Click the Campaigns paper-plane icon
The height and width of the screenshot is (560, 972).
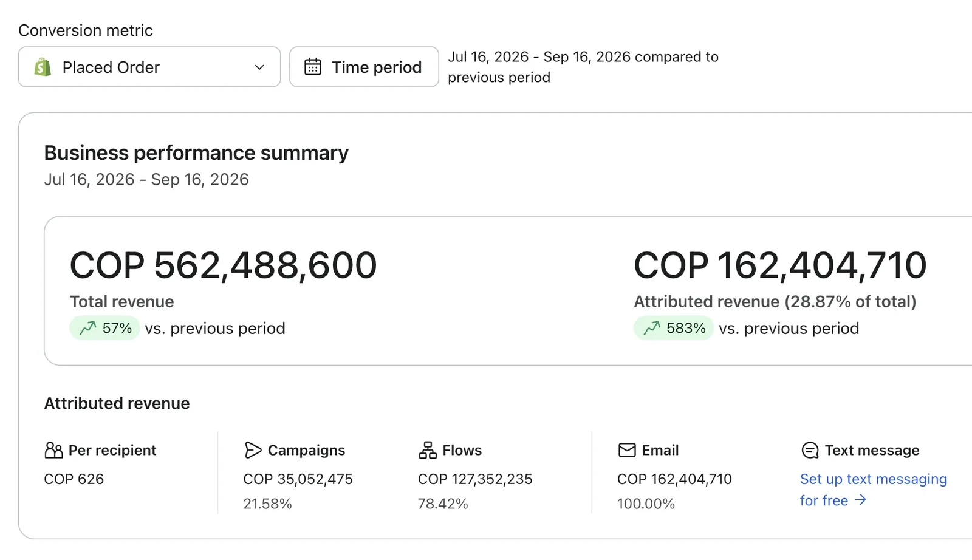[253, 450]
